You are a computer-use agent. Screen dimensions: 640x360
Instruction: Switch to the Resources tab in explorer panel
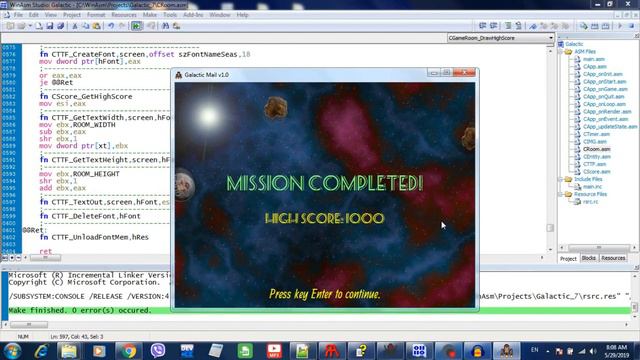[x=613, y=258]
